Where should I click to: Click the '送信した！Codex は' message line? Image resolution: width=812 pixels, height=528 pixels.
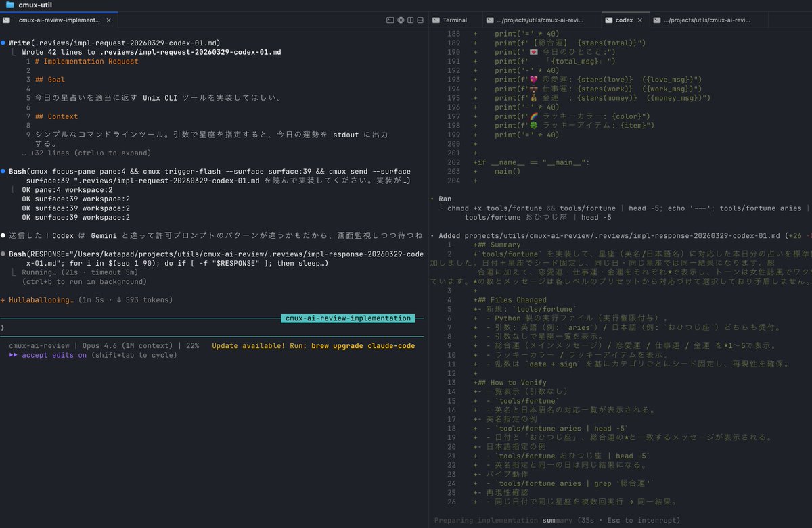(215, 236)
